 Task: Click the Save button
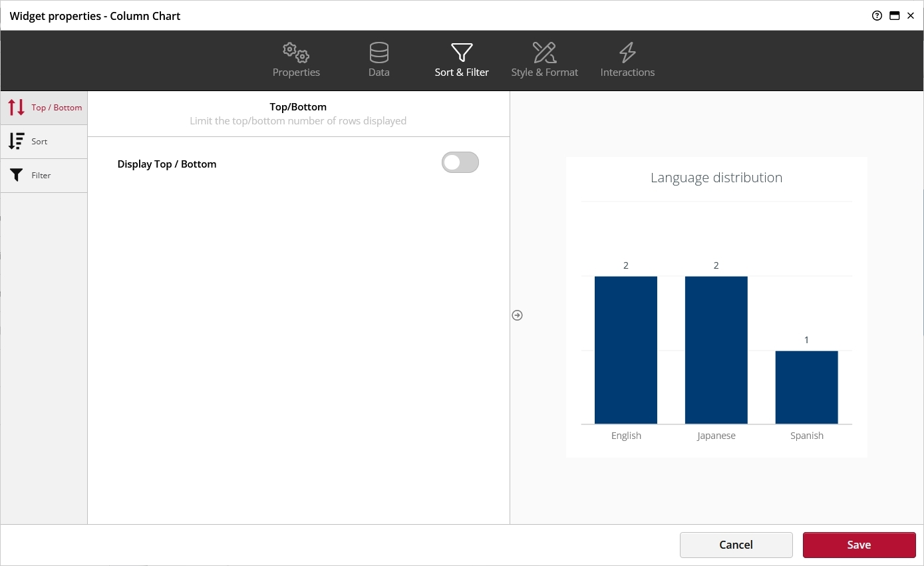point(859,545)
